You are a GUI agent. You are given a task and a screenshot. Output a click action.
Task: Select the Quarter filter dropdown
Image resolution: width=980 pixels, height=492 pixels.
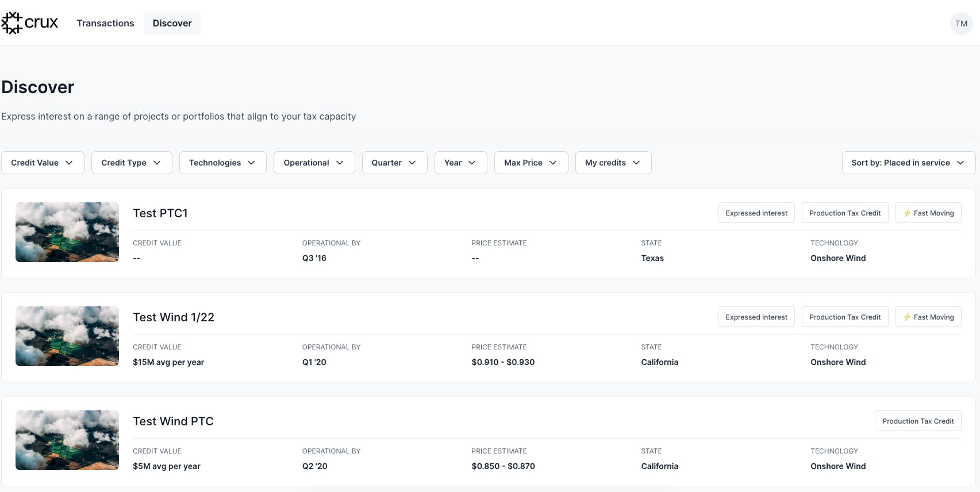click(x=394, y=163)
